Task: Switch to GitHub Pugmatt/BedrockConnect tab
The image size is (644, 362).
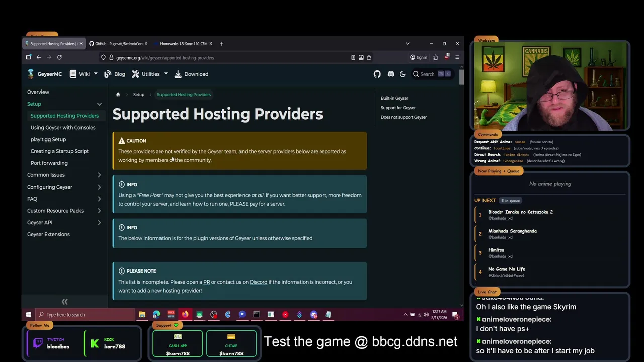Action: [x=119, y=44]
